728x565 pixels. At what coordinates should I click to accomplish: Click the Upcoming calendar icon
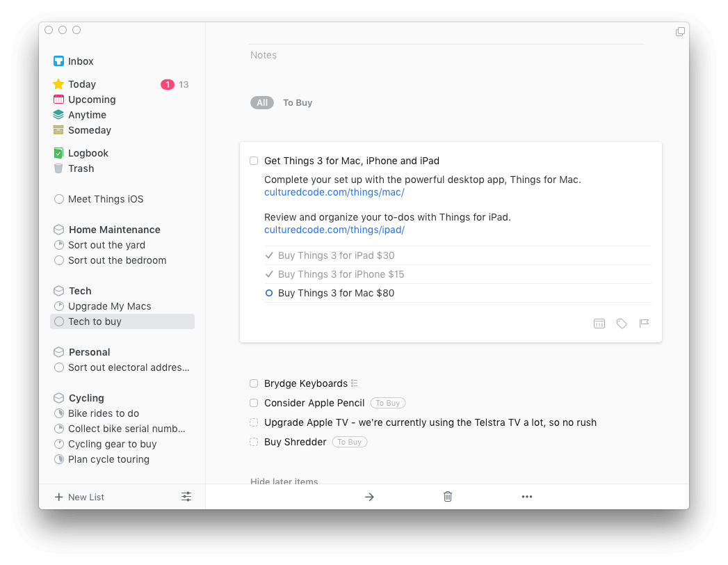(58, 100)
